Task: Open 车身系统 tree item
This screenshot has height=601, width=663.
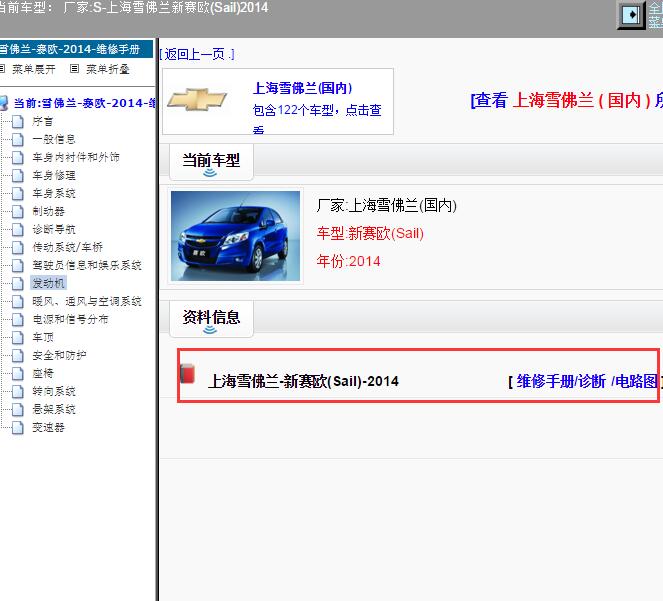Action: (x=54, y=194)
